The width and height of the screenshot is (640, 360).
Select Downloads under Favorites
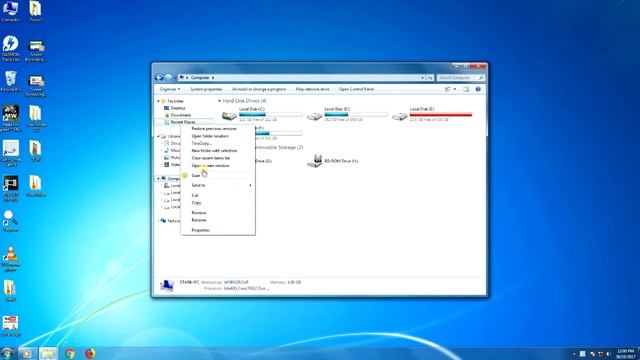coord(178,115)
